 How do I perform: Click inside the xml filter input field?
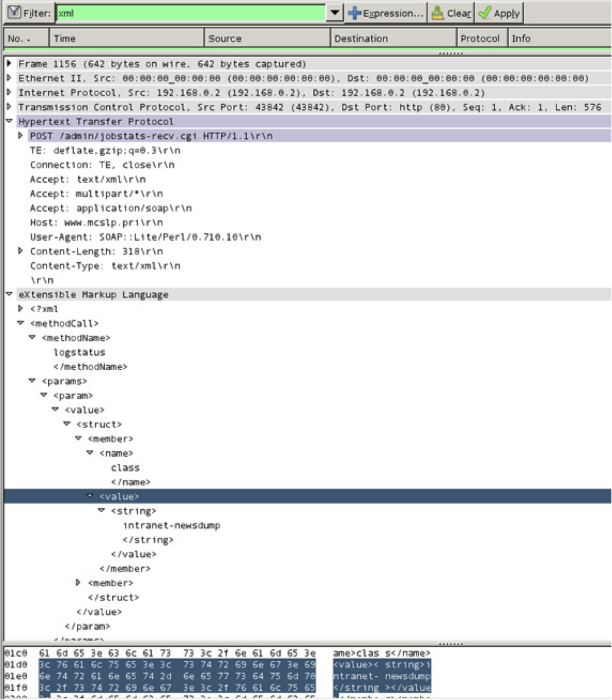(183, 12)
